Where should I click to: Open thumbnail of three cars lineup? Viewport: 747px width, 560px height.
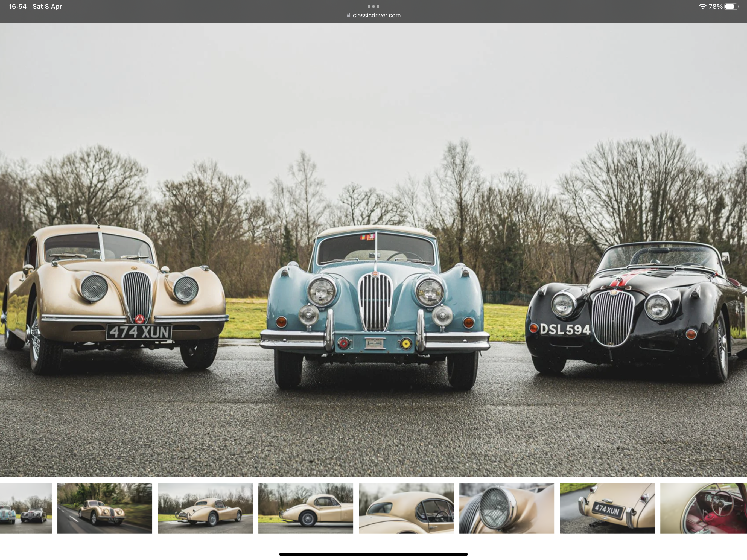click(x=26, y=508)
